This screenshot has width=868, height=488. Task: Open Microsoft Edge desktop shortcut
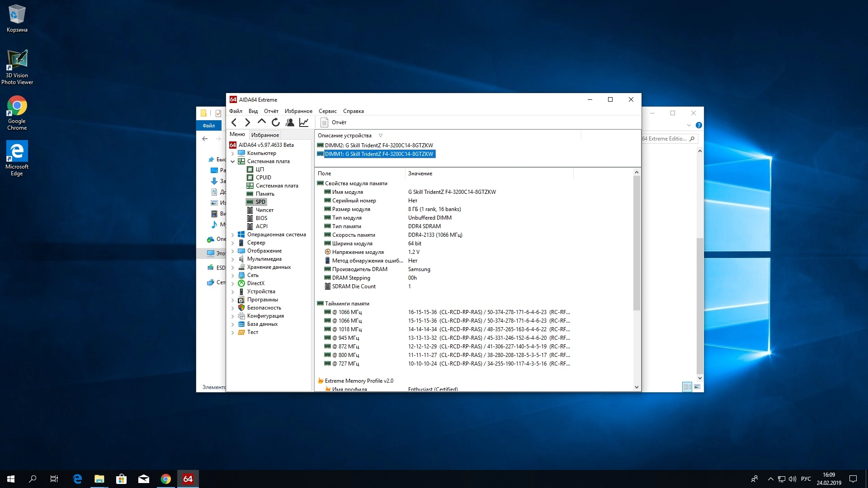click(17, 158)
